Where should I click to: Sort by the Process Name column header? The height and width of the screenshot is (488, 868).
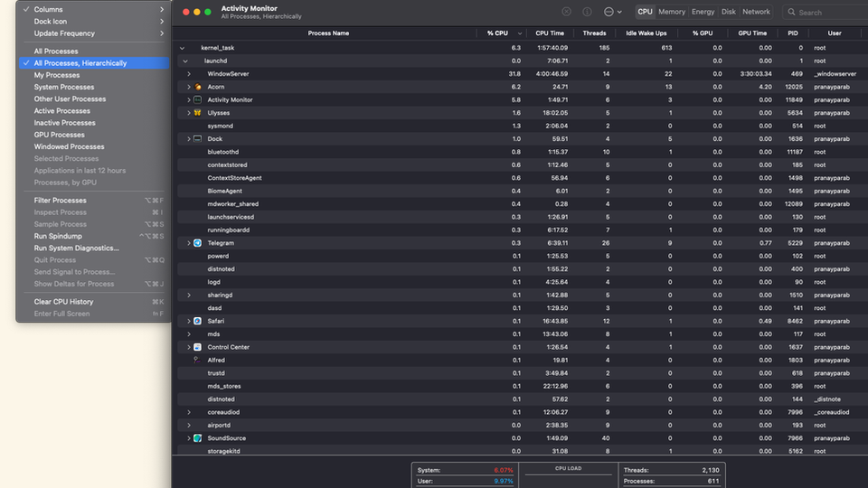[x=327, y=33]
